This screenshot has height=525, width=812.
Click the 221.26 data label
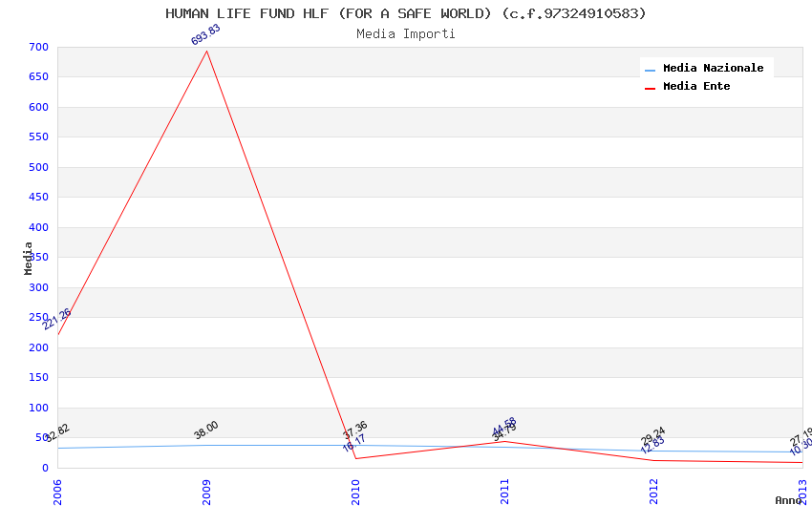56,319
